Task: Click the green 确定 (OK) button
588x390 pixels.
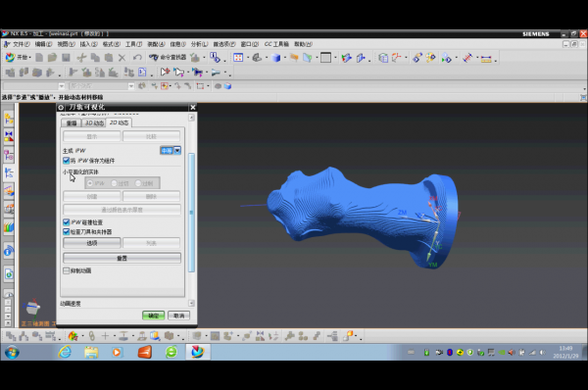Action: (x=154, y=316)
